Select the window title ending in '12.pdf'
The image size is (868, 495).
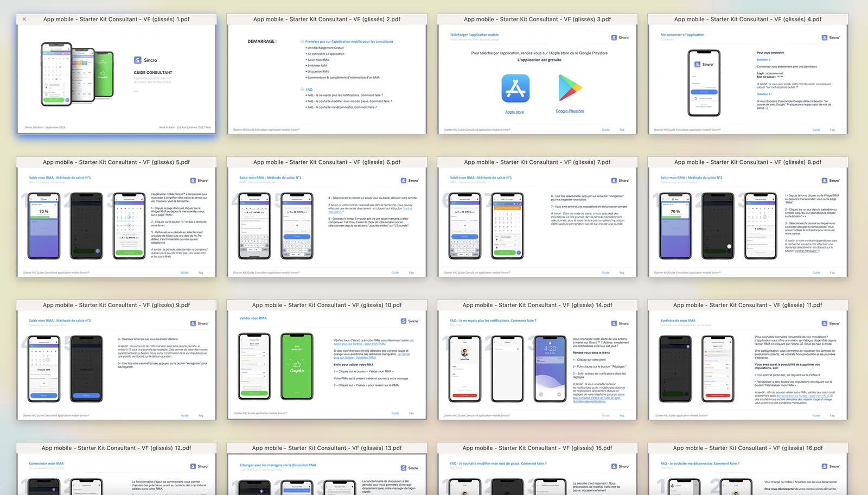coord(116,448)
